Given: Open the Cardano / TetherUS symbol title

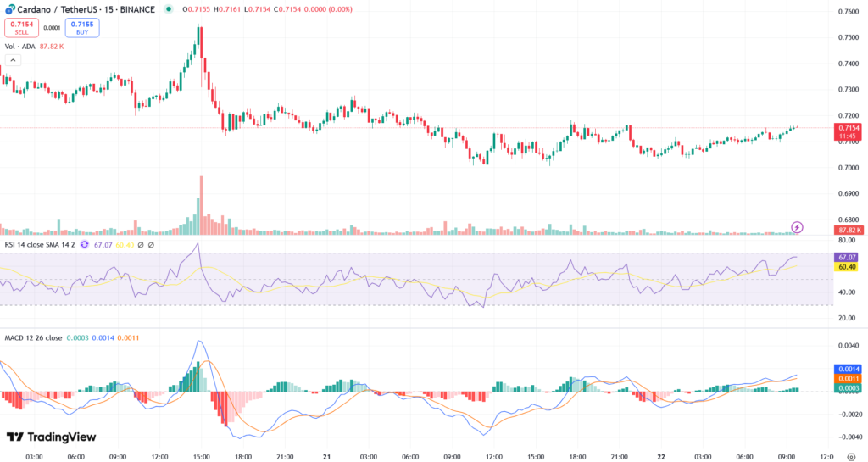Looking at the screenshot, I should pyautogui.click(x=86, y=9).
